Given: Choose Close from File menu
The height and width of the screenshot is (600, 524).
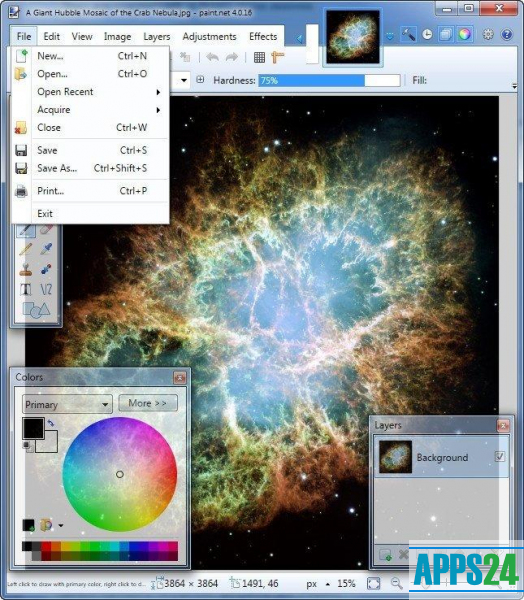Looking at the screenshot, I should (91, 127).
